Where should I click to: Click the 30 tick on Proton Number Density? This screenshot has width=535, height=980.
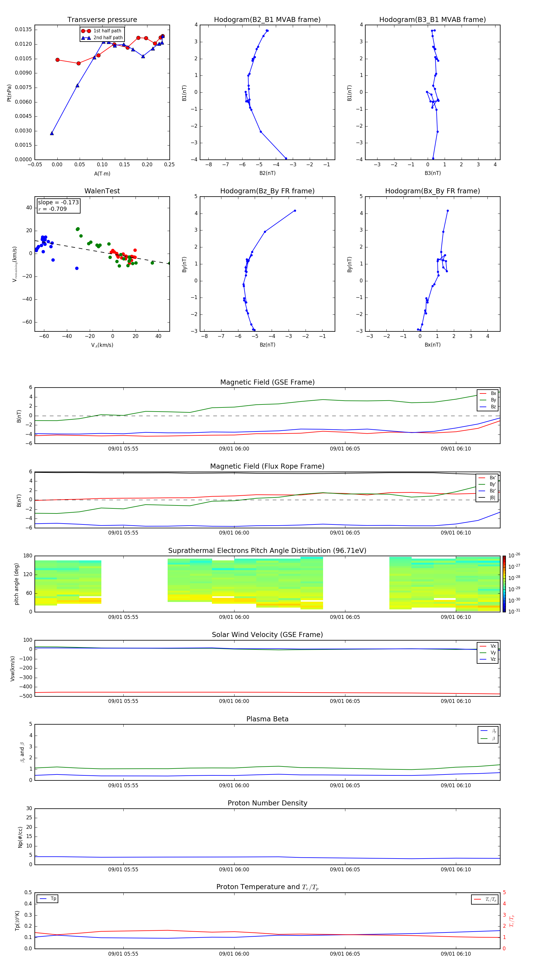pos(29,808)
